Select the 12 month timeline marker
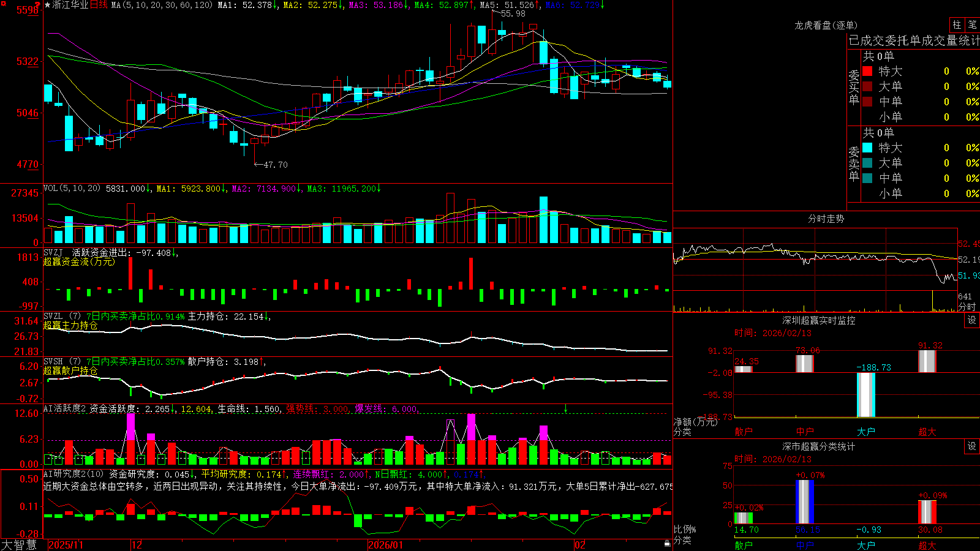The width and height of the screenshot is (980, 551). 137,545
